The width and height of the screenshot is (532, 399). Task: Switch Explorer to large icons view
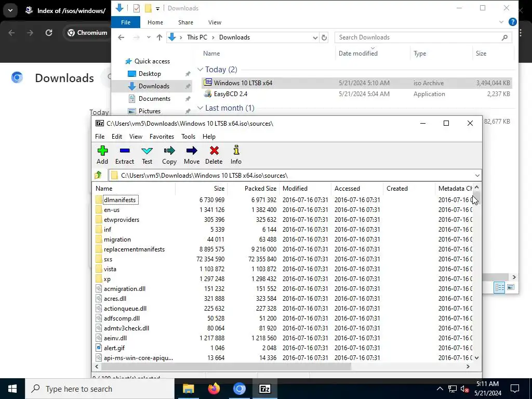click(x=511, y=287)
